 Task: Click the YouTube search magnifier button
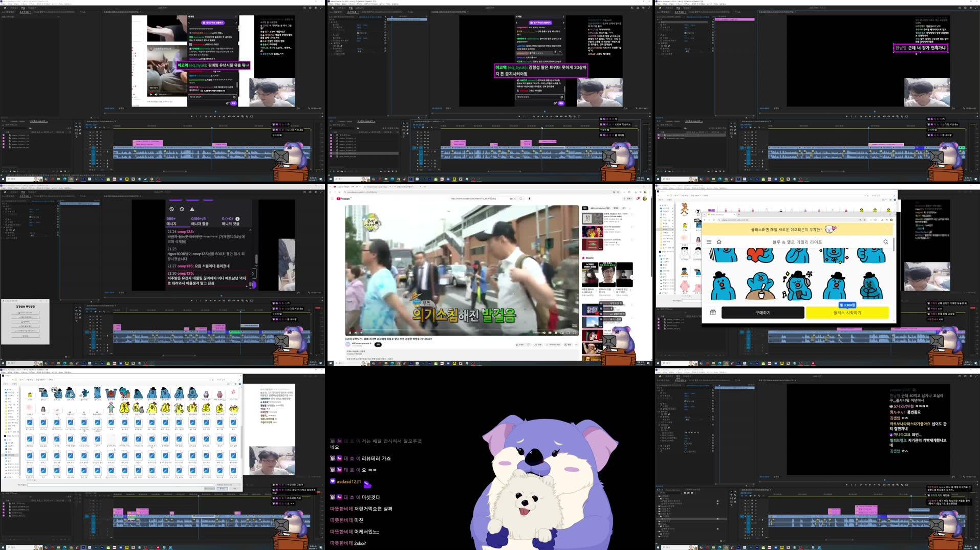point(520,199)
